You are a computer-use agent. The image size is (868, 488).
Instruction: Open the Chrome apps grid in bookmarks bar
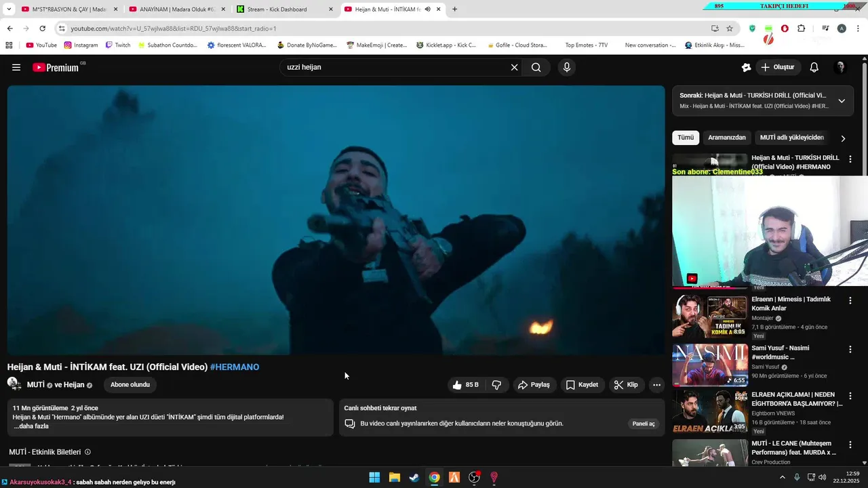pyautogui.click(x=9, y=45)
